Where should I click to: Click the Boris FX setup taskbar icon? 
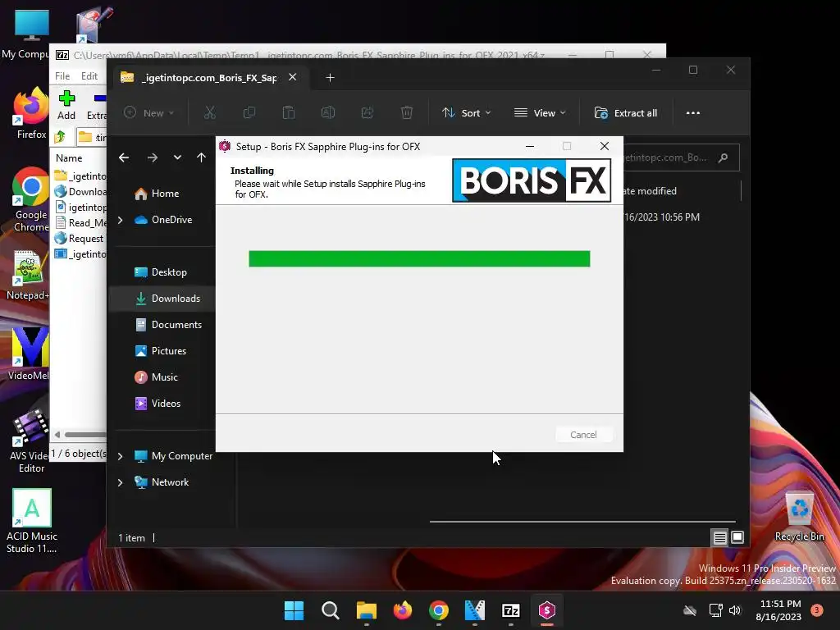(546, 610)
